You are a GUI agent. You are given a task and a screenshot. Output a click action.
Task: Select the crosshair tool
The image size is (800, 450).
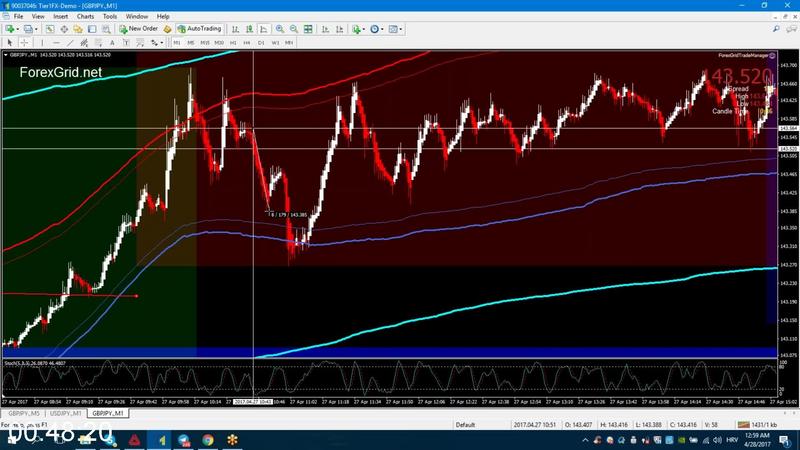pos(24,43)
